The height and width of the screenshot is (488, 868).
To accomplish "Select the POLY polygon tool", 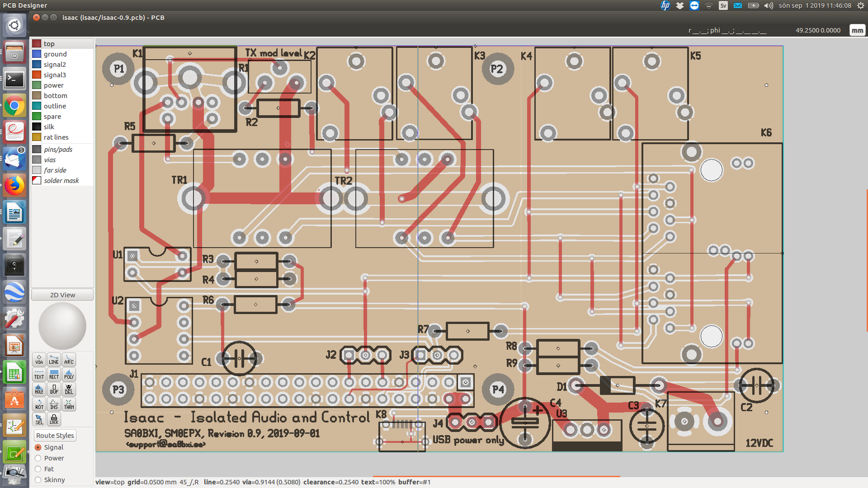I will coord(69,374).
